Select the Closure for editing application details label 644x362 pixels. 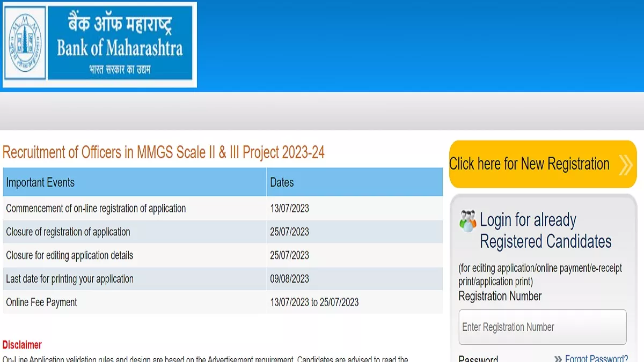coord(70,255)
